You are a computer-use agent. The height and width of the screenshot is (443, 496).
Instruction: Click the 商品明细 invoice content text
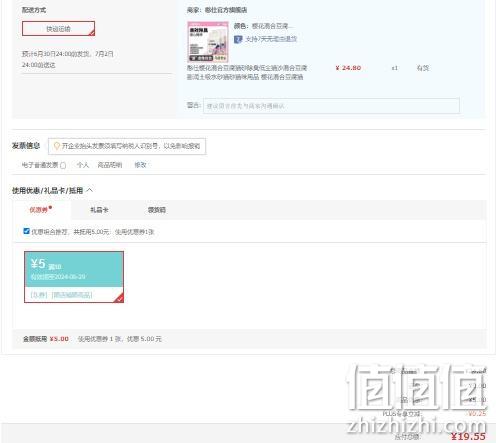tap(110, 165)
